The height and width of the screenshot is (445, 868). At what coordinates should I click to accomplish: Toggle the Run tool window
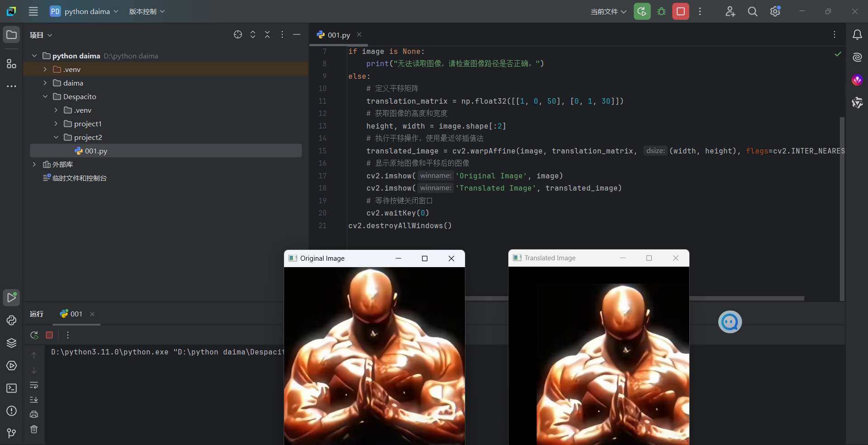11,297
